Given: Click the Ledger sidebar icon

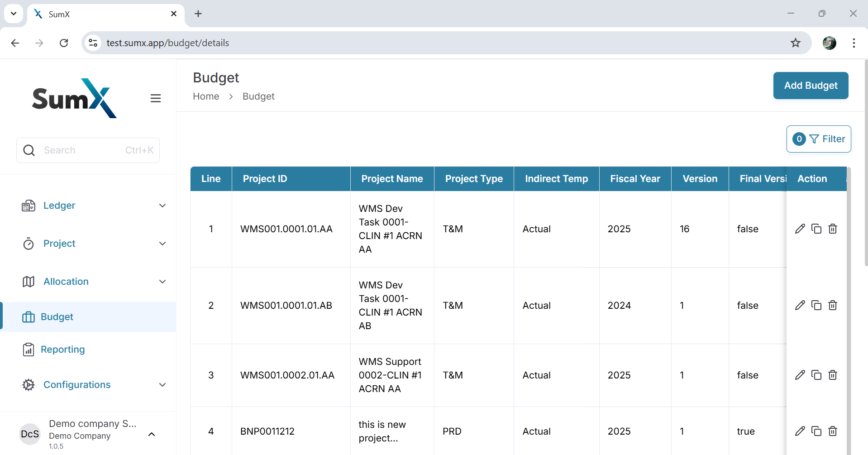Looking at the screenshot, I should [29, 206].
